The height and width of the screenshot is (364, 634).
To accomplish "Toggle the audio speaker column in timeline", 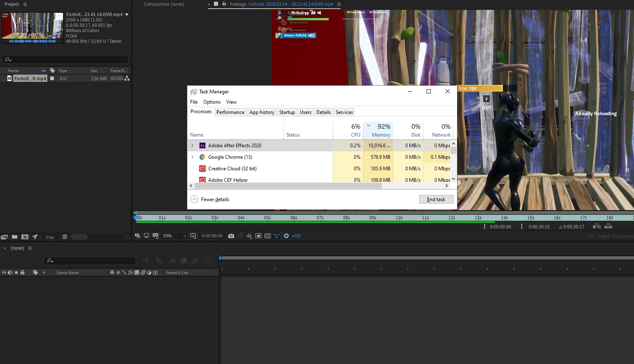I will pyautogui.click(x=10, y=272).
